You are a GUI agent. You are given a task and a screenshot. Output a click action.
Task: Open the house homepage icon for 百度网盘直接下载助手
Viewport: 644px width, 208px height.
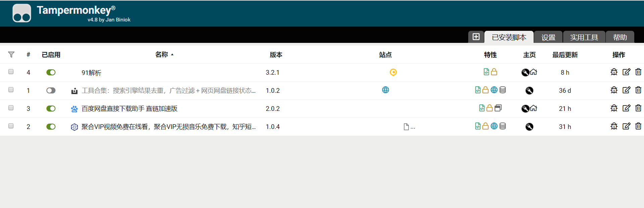click(x=534, y=108)
